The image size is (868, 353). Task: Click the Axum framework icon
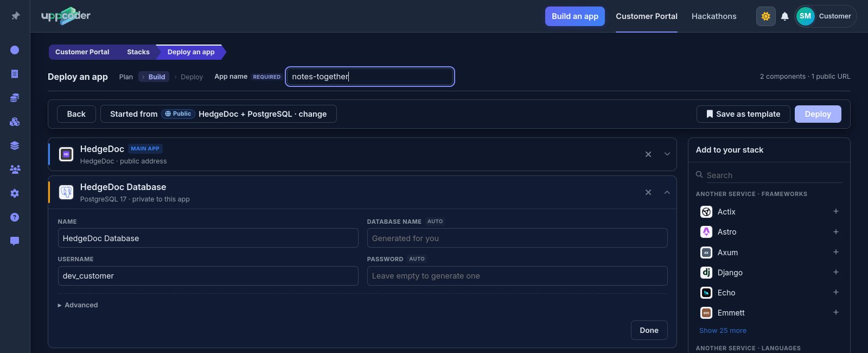[706, 253]
